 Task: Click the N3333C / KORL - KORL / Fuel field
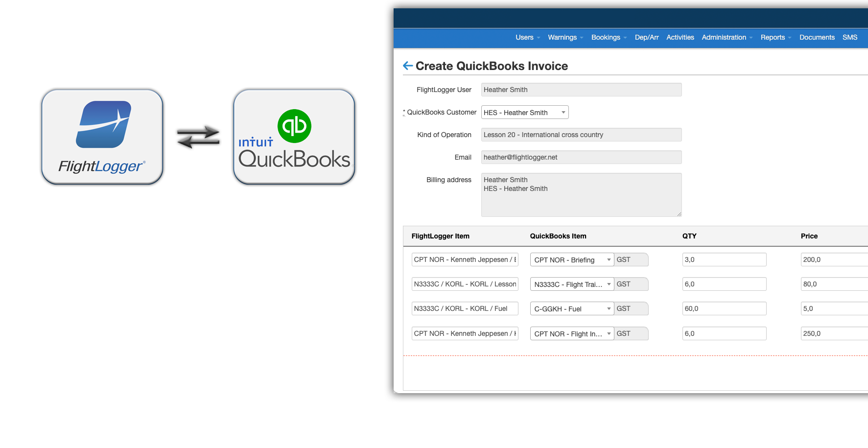[x=465, y=308]
